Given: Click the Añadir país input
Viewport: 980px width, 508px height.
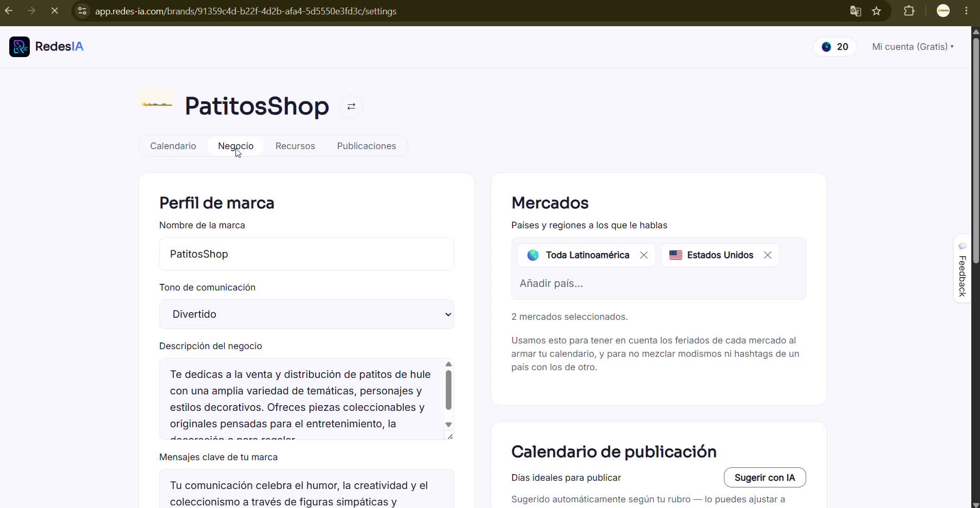Looking at the screenshot, I should [658, 283].
